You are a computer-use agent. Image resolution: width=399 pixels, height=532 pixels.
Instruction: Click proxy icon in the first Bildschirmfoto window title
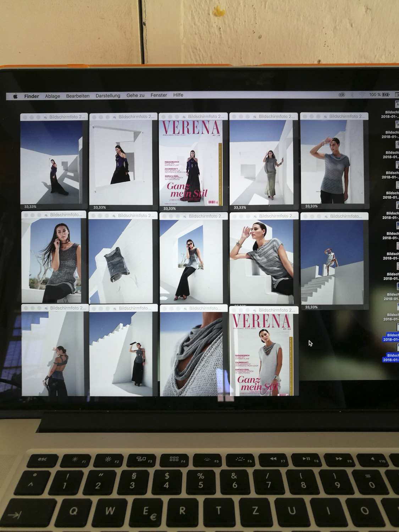45,117
